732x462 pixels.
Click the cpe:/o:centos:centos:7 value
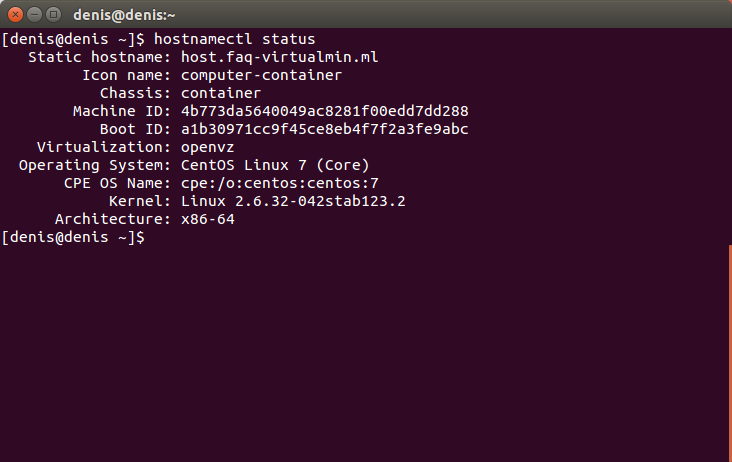(x=280, y=183)
